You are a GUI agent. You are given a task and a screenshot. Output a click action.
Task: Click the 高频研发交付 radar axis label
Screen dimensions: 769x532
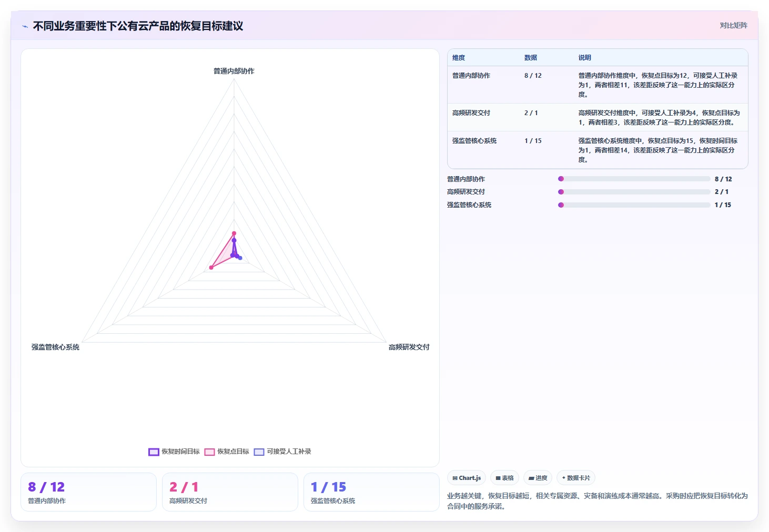point(409,347)
